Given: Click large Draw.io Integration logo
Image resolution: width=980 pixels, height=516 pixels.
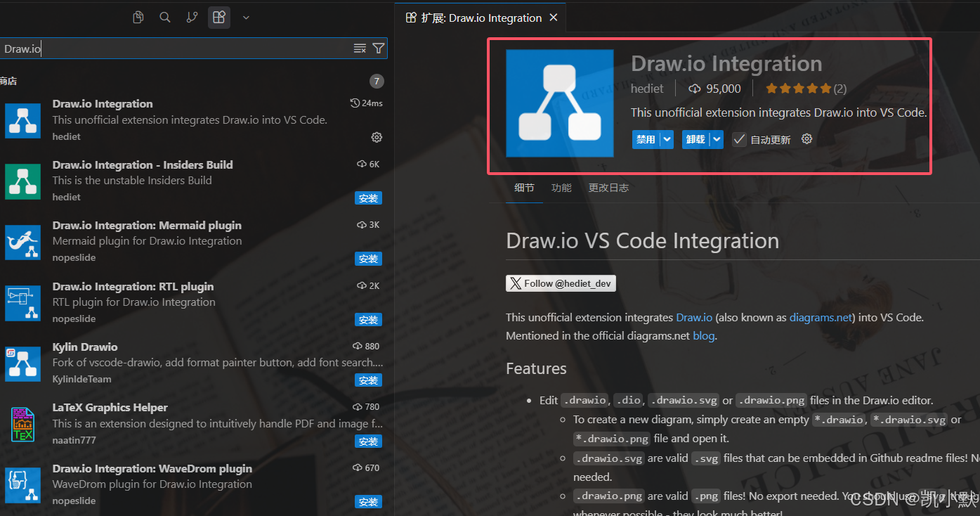Looking at the screenshot, I should tap(559, 103).
